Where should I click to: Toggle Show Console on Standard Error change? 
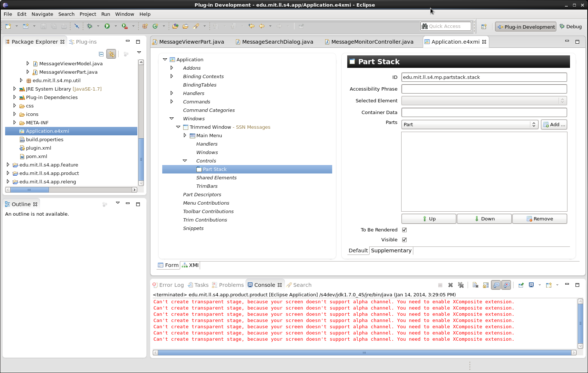coord(506,285)
